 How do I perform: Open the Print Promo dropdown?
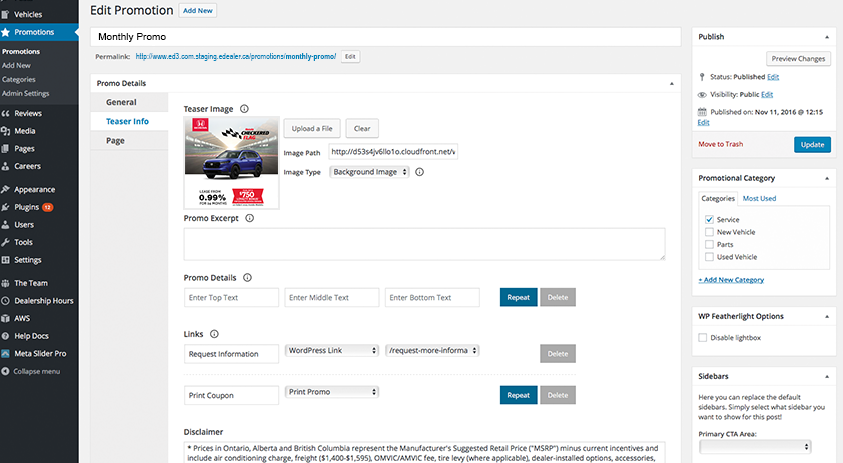(332, 392)
